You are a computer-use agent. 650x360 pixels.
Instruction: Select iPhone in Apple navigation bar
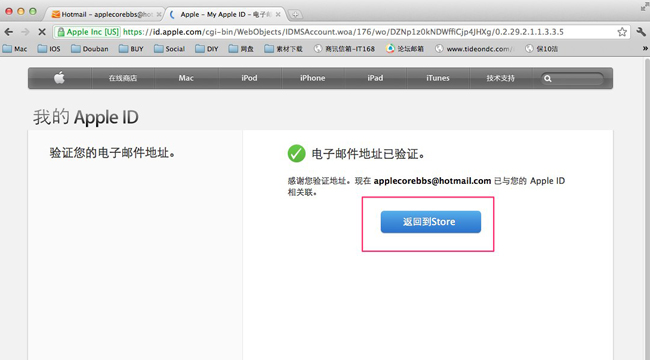click(313, 78)
